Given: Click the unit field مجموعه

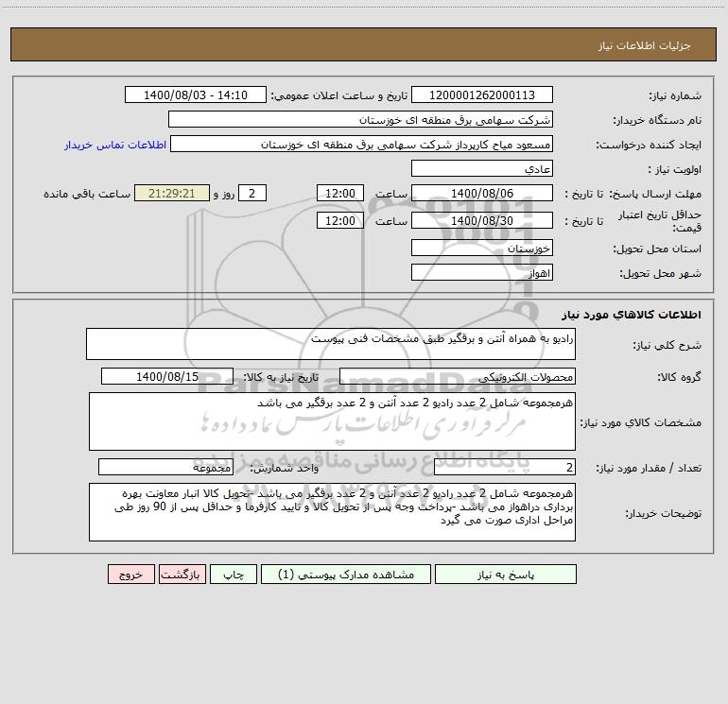Looking at the screenshot, I should [x=165, y=467].
